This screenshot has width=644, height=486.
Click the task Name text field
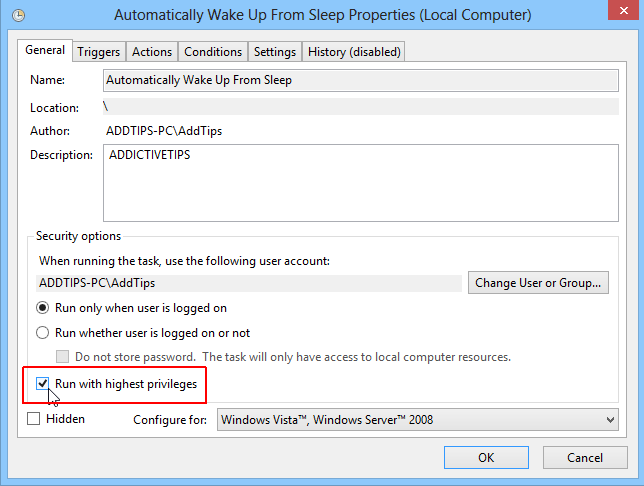[x=360, y=80]
